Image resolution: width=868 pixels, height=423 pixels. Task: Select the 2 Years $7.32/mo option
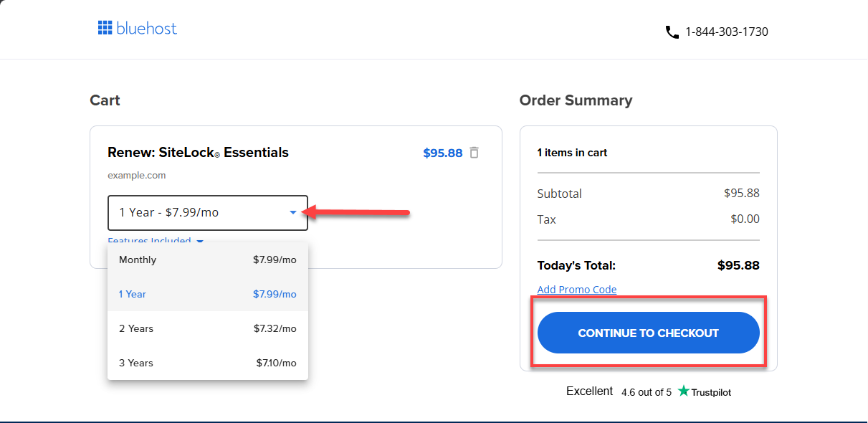[208, 328]
